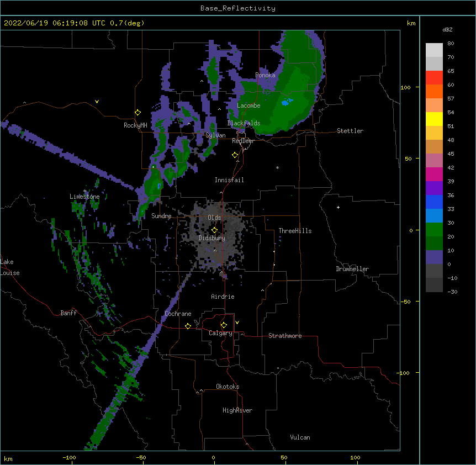Screen dimensions: 476x465
Task: Pick the dark green 10-20 dBZ swatch
Action: [x=434, y=244]
